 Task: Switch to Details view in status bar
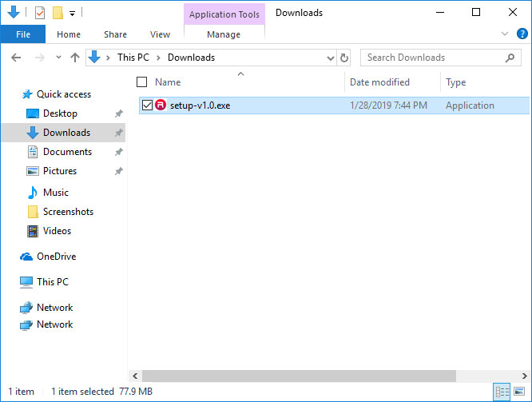502,392
